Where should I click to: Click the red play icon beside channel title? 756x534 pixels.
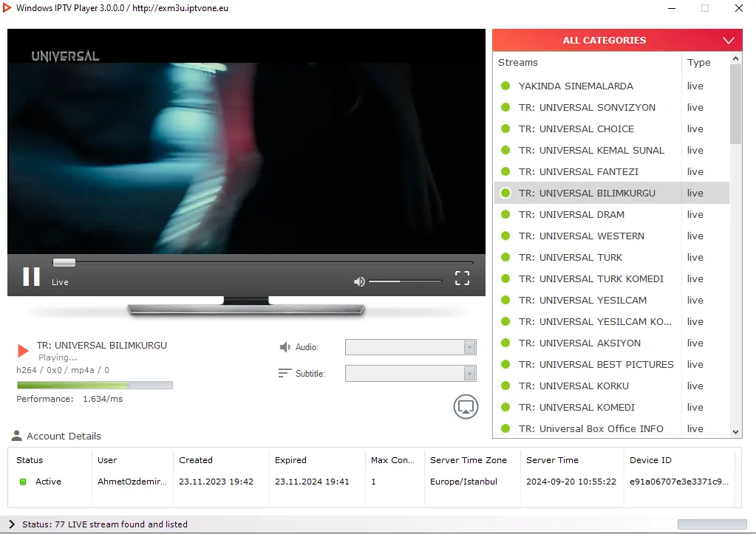click(x=23, y=350)
